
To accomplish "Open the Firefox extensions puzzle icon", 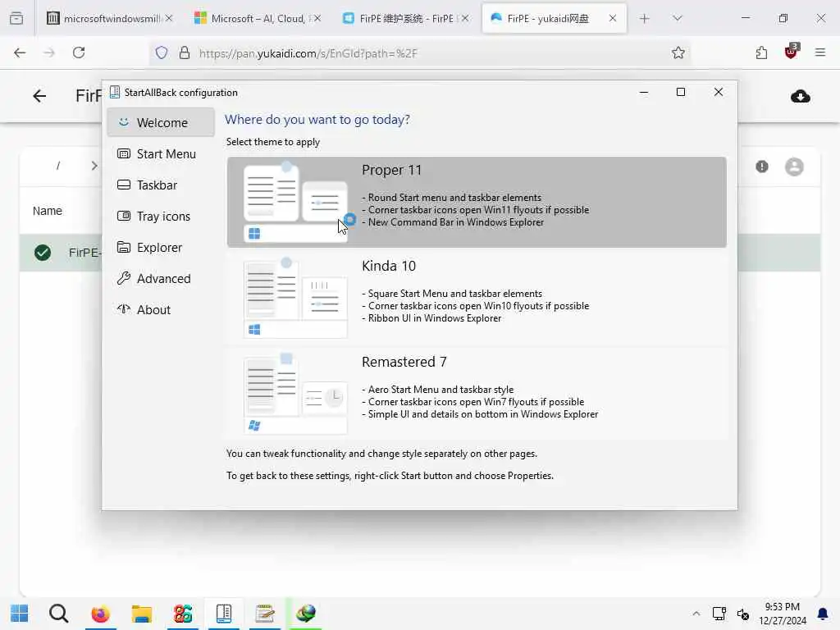I will [761, 52].
